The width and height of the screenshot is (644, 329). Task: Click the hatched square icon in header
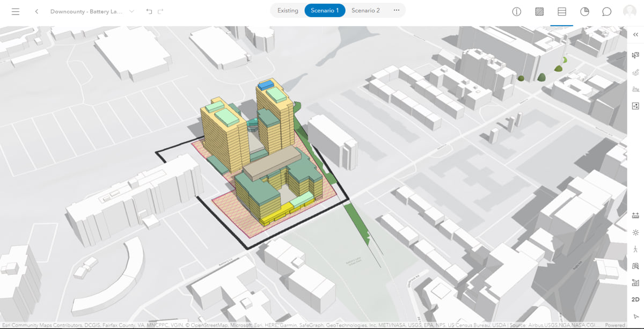pos(539,12)
